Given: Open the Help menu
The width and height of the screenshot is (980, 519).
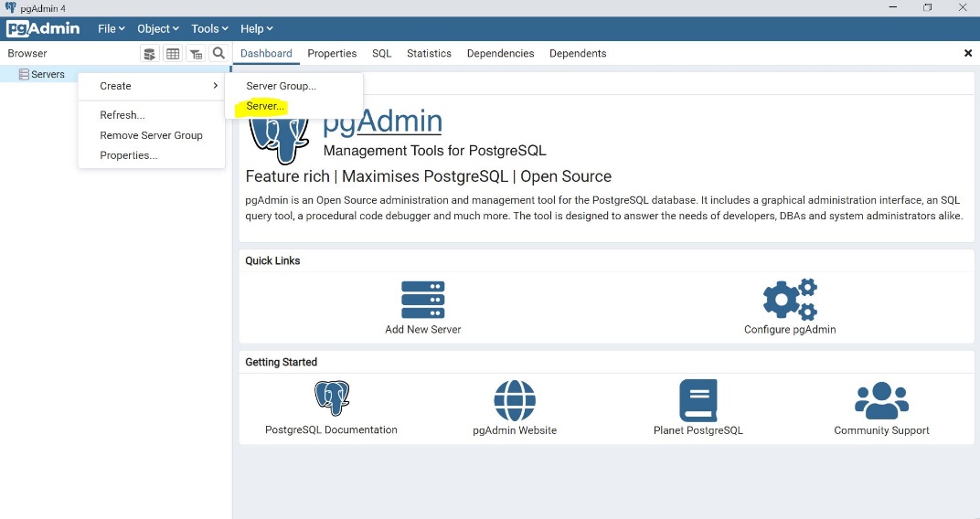Looking at the screenshot, I should (256, 28).
